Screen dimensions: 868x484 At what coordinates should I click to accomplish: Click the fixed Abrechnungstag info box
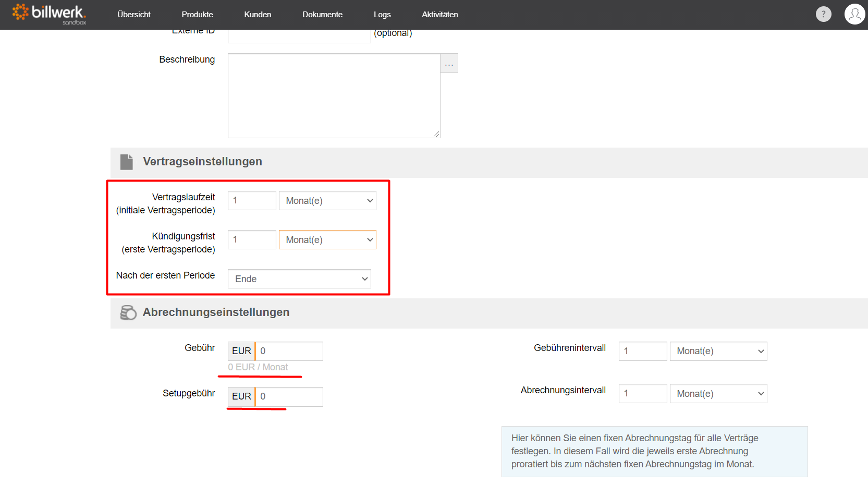(654, 452)
